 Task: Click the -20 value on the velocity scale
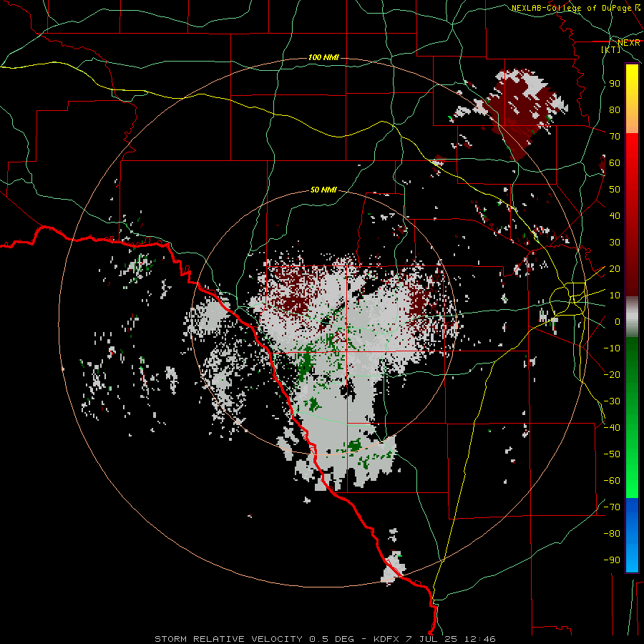(612, 374)
